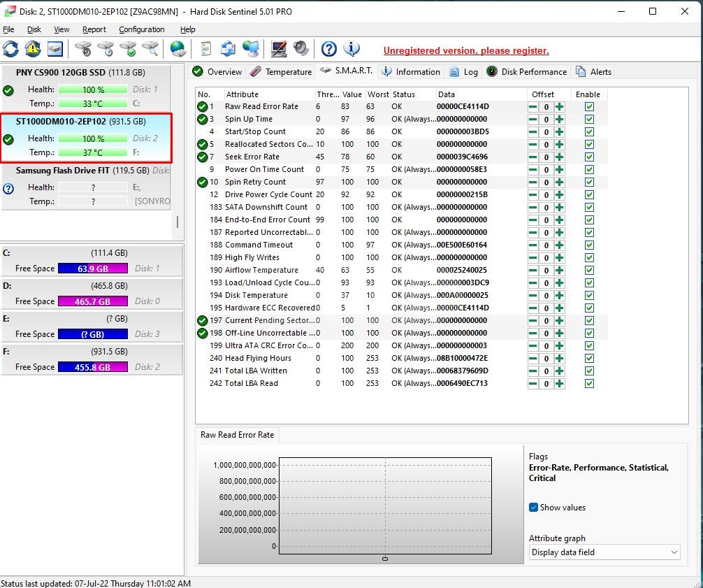The height and width of the screenshot is (588, 703).
Task: Click the F: drive free space bar
Action: coord(93,367)
